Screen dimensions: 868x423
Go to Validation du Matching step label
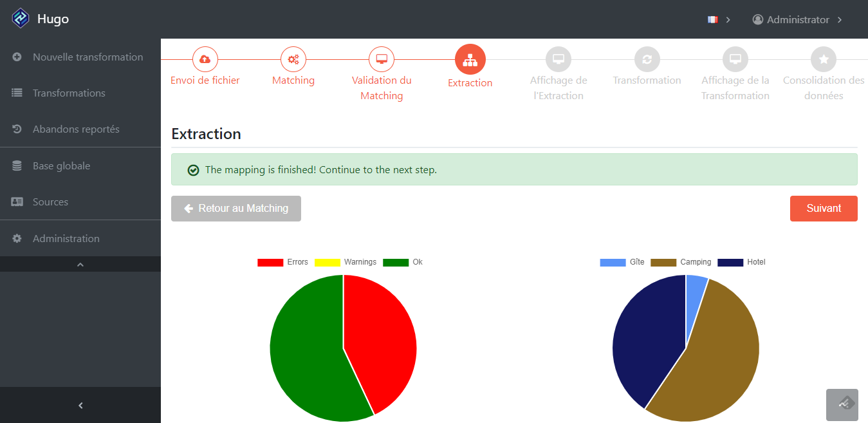[382, 88]
